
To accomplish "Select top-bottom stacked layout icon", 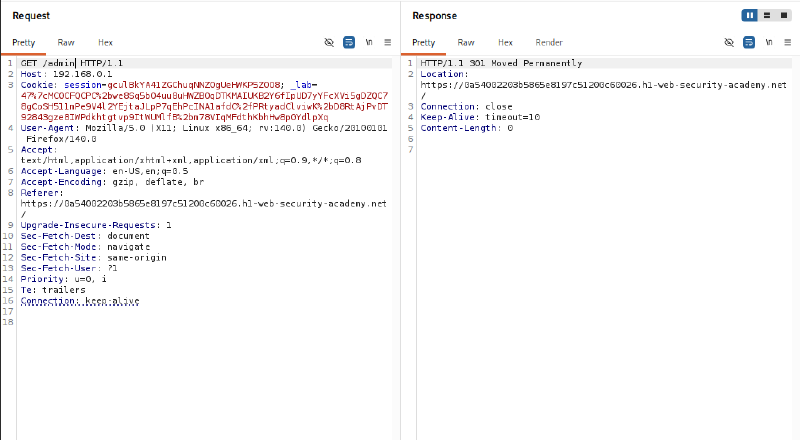I will 767,15.
